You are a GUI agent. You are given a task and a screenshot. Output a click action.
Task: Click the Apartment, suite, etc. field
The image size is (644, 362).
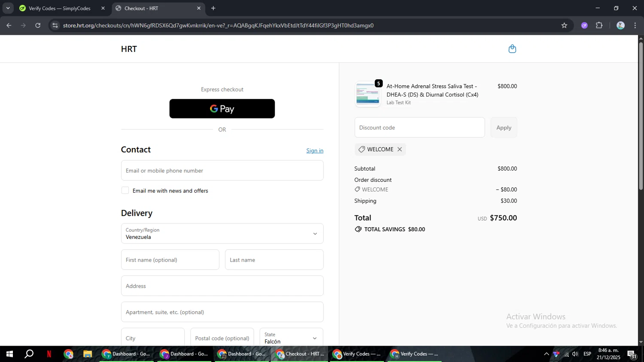point(222,312)
